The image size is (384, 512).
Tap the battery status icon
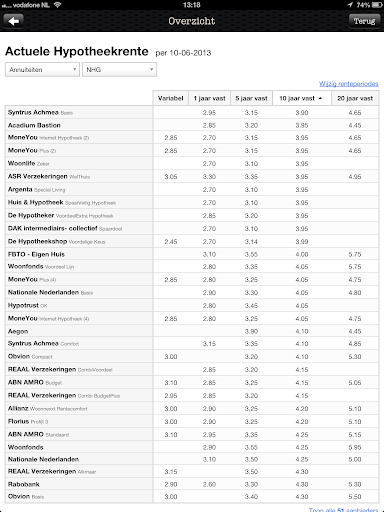tap(377, 5)
